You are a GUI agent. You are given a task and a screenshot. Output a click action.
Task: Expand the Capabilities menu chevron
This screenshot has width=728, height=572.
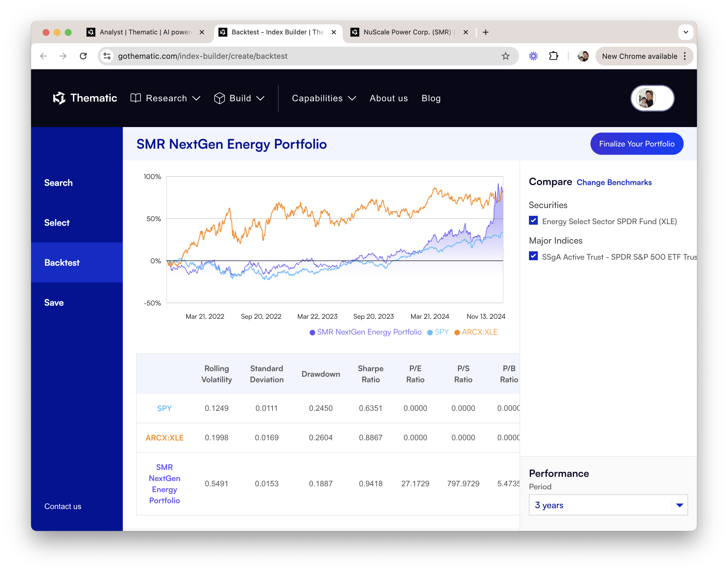[352, 98]
